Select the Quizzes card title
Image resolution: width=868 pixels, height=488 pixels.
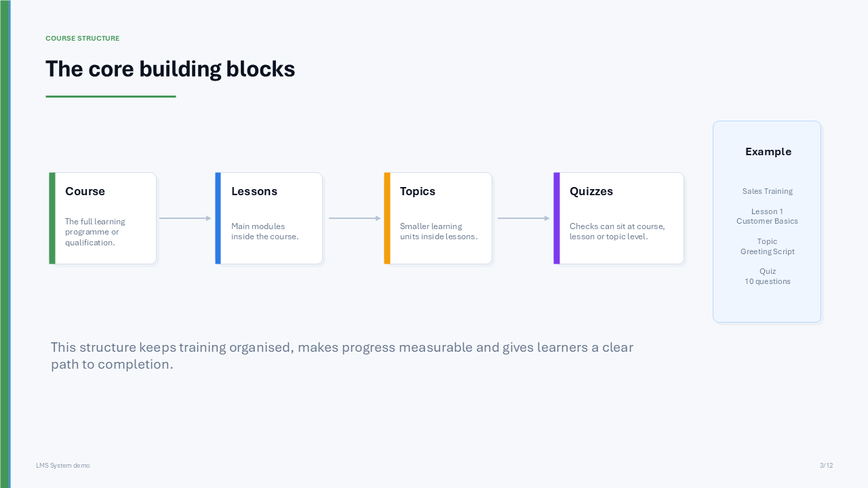591,192
